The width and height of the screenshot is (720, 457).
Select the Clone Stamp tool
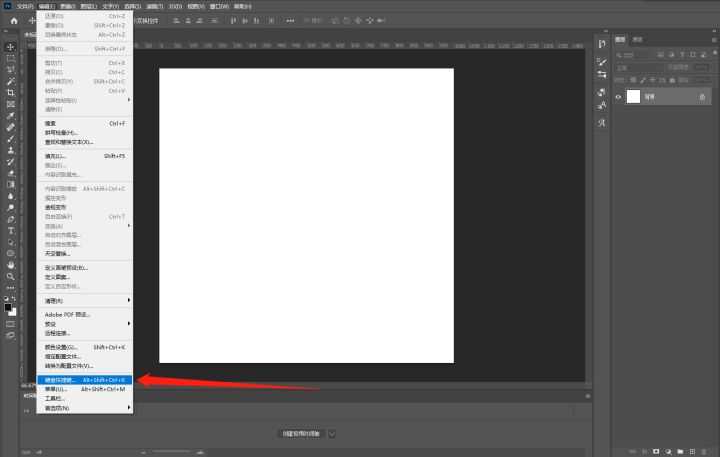pos(11,150)
